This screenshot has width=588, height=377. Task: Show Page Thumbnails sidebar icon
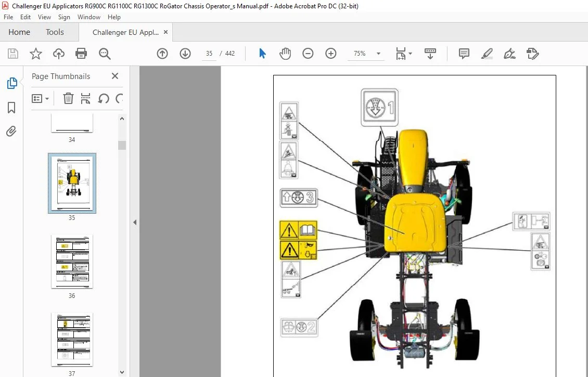[11, 83]
